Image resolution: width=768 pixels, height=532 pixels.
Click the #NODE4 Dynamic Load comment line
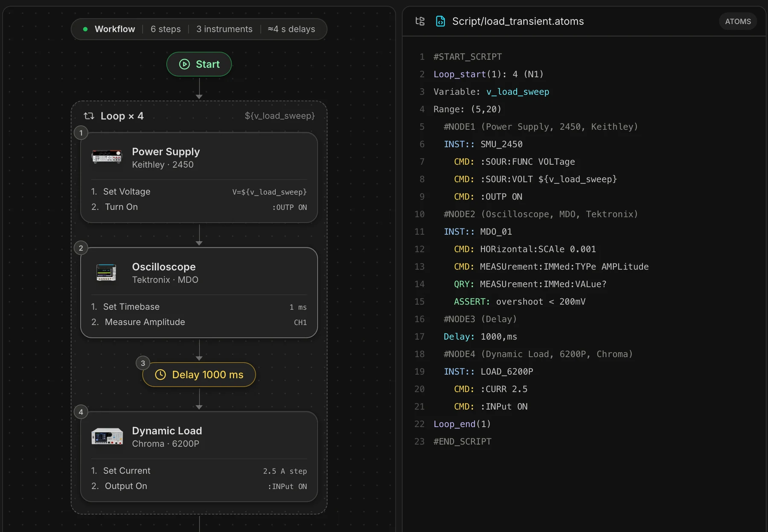[538, 354]
